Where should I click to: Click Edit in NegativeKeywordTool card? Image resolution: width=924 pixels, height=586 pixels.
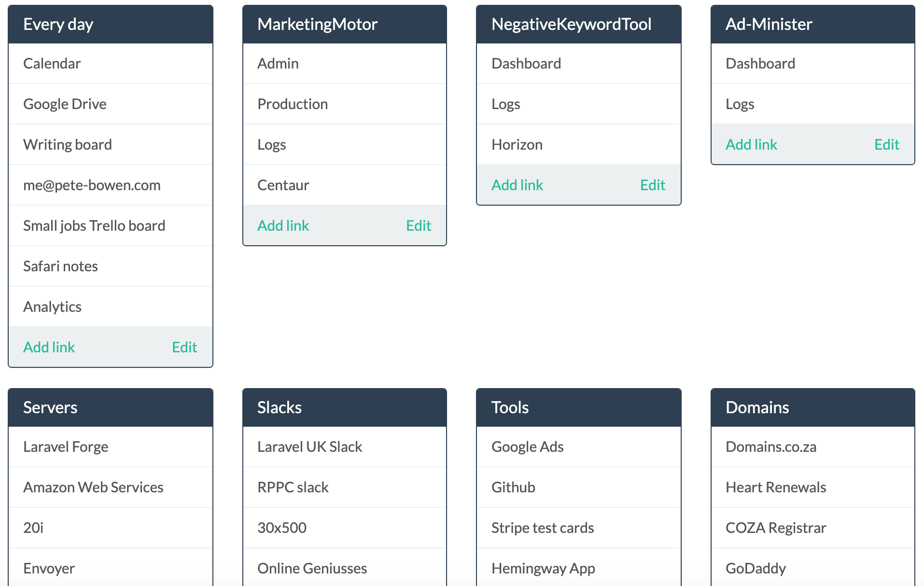(x=653, y=185)
